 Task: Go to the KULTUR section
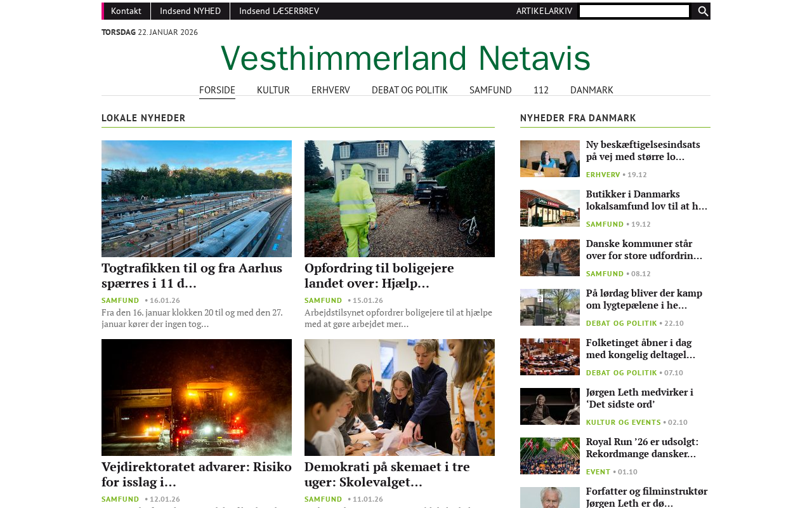pyautogui.click(x=273, y=90)
